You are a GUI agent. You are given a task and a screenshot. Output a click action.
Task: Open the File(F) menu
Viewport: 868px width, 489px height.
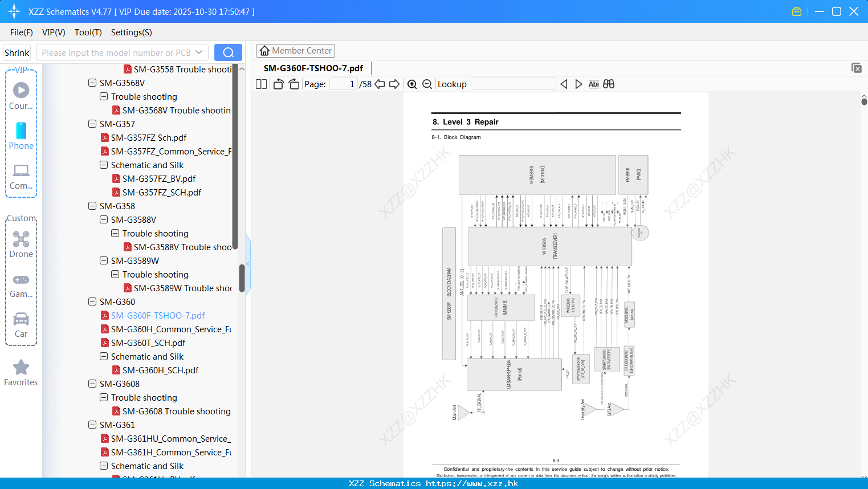point(22,32)
